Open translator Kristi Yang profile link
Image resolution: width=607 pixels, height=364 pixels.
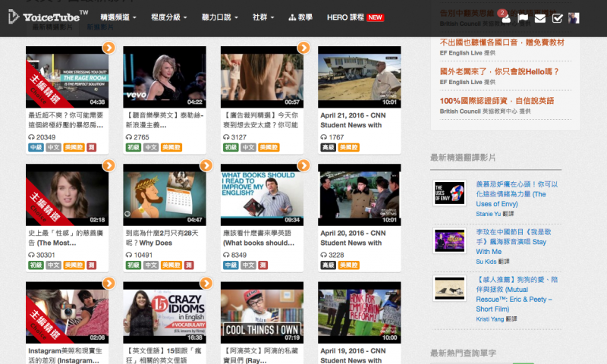pos(490,319)
